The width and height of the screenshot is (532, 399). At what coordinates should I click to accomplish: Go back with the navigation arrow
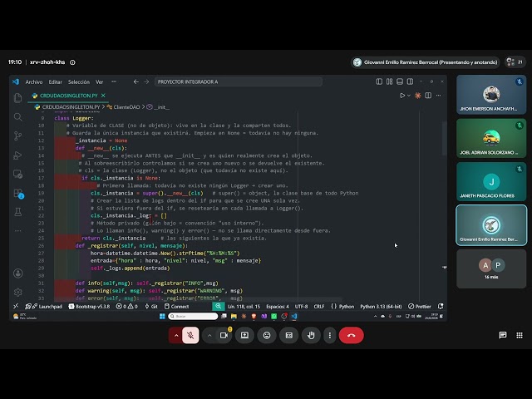coord(136,81)
